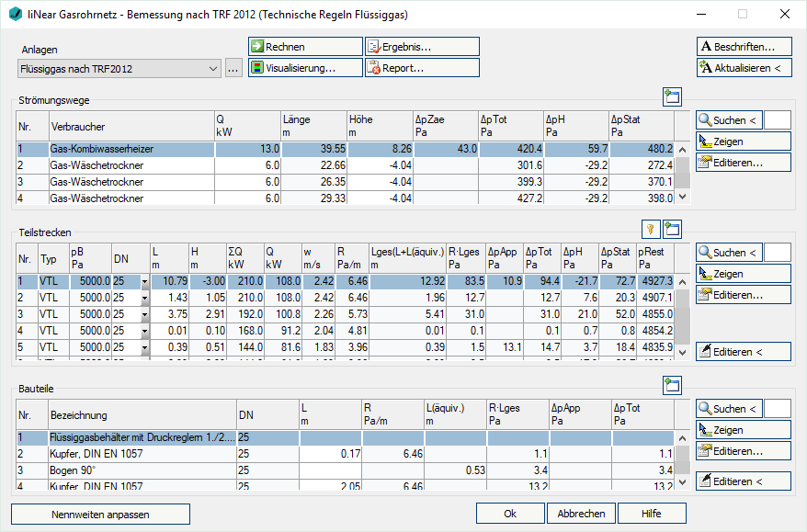Click the Beschriften labeling button
Screen dimensions: 807x532
click(x=744, y=46)
